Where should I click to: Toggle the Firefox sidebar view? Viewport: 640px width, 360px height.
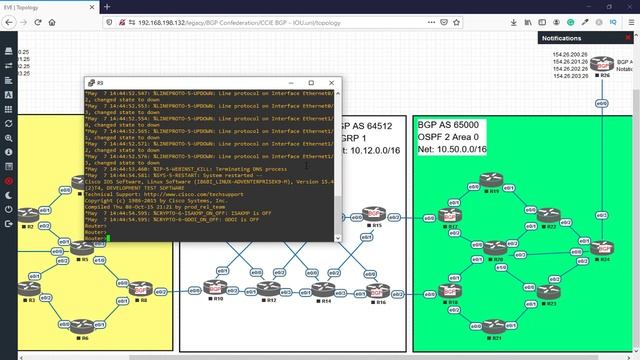coord(542,22)
